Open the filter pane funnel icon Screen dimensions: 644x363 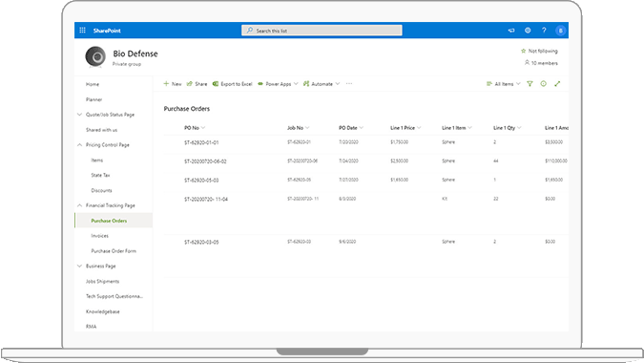pyautogui.click(x=530, y=84)
